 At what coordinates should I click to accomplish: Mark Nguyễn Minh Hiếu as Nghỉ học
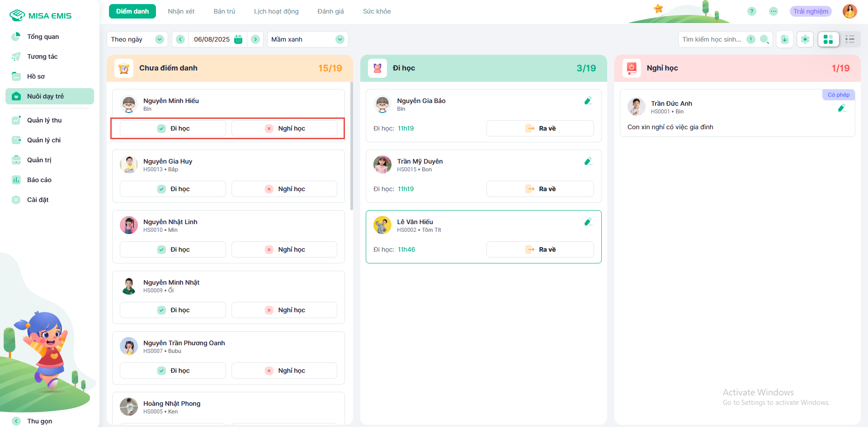284,128
